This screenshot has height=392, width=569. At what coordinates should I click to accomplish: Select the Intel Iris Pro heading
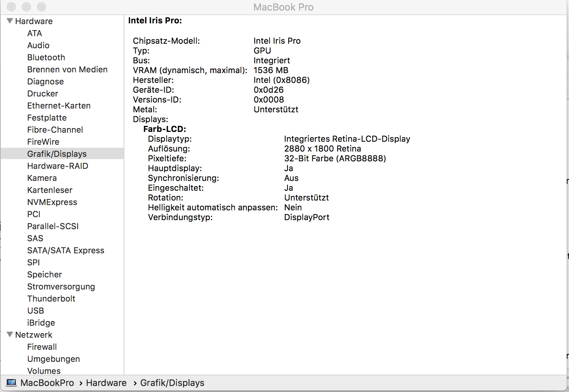coord(155,21)
